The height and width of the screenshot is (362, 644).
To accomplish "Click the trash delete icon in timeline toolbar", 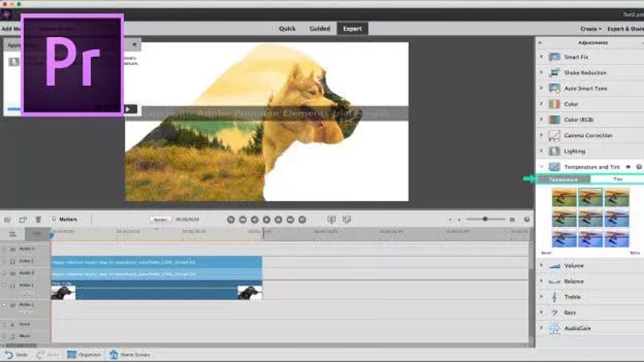I will click(x=37, y=219).
